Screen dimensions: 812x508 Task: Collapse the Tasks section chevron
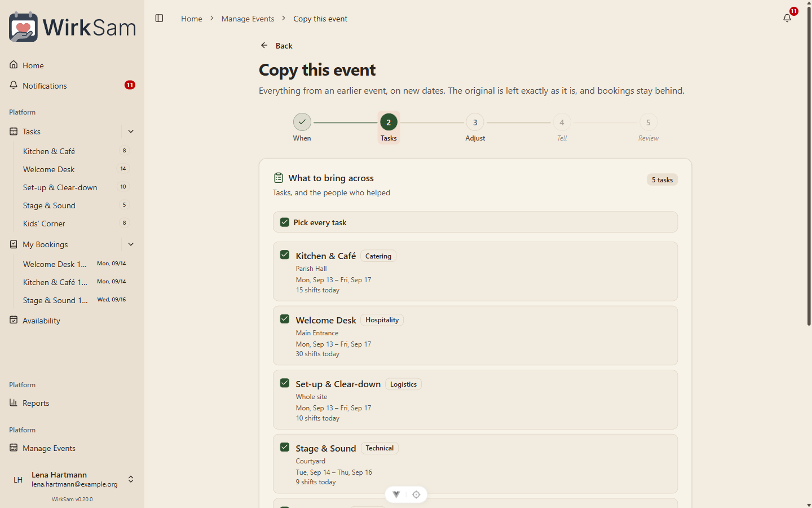click(131, 131)
